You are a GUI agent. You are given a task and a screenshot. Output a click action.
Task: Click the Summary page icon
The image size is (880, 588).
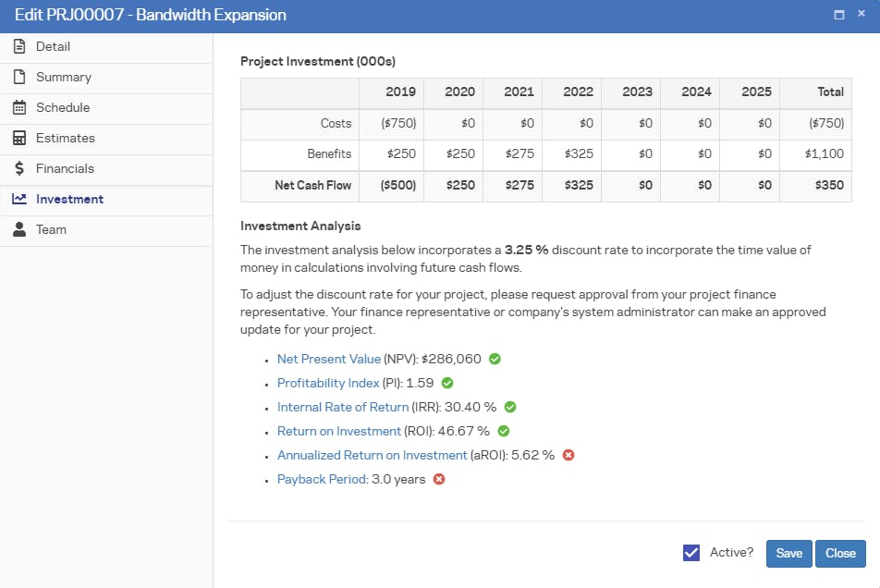click(18, 78)
